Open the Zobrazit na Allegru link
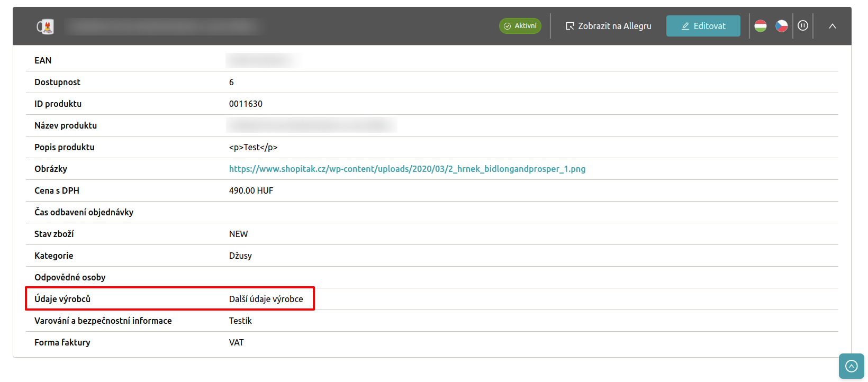The height and width of the screenshot is (382, 868). coord(608,26)
